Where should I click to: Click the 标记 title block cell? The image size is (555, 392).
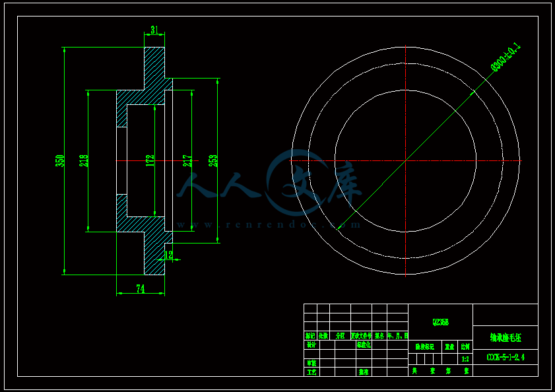point(310,336)
